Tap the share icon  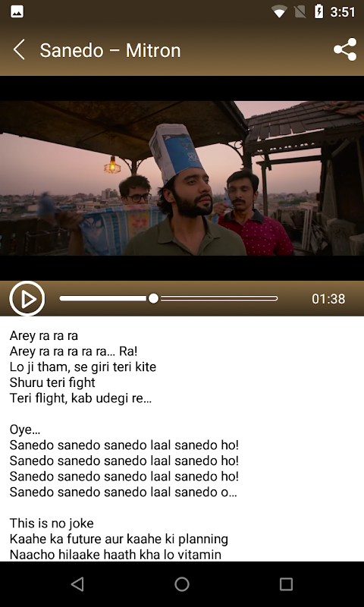[x=345, y=49]
